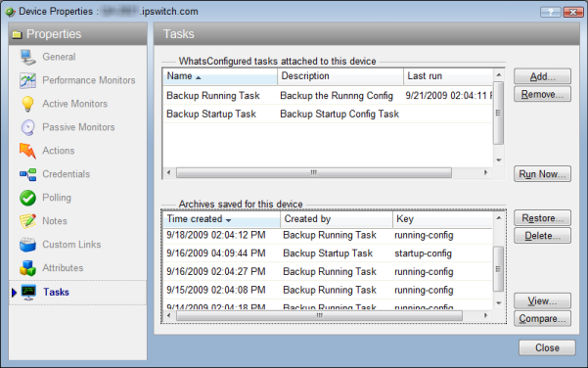
Task: Click tasks list scroll left arrow
Action: 168,172
